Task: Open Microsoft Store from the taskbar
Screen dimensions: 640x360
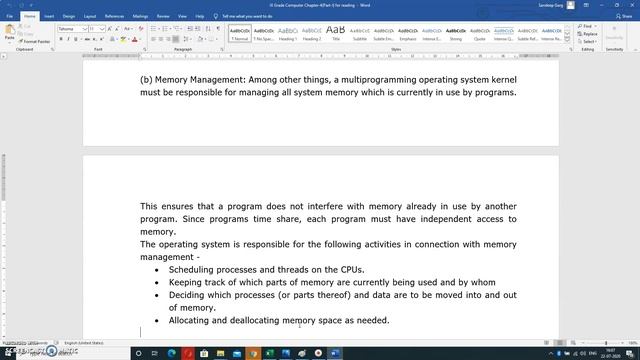Action: (204, 353)
